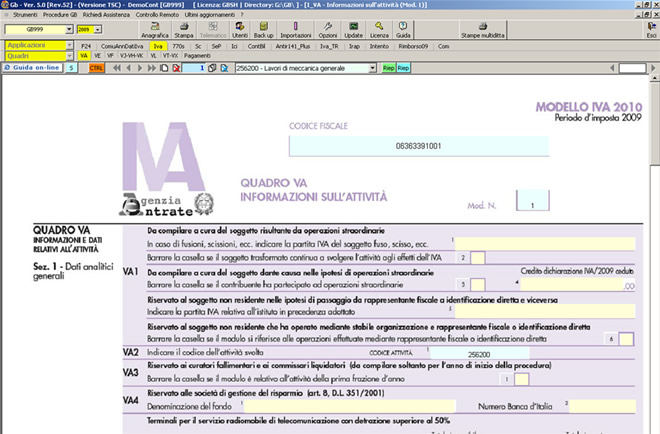Select the VT-VX quadro tab
The width and height of the screenshot is (660, 434).
tap(170, 56)
